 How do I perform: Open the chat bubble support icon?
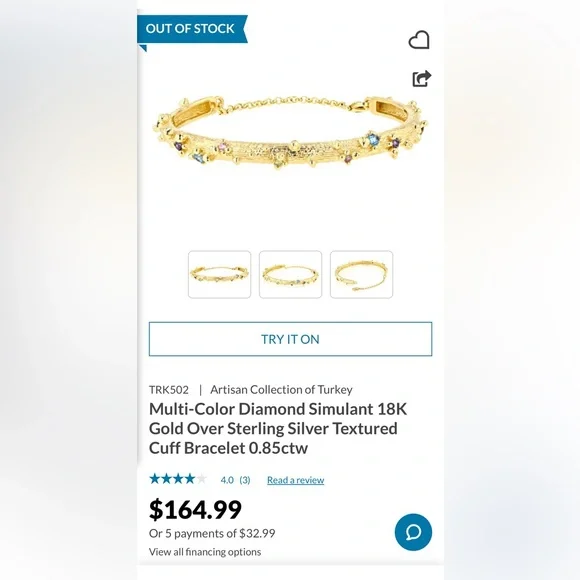[x=413, y=532]
